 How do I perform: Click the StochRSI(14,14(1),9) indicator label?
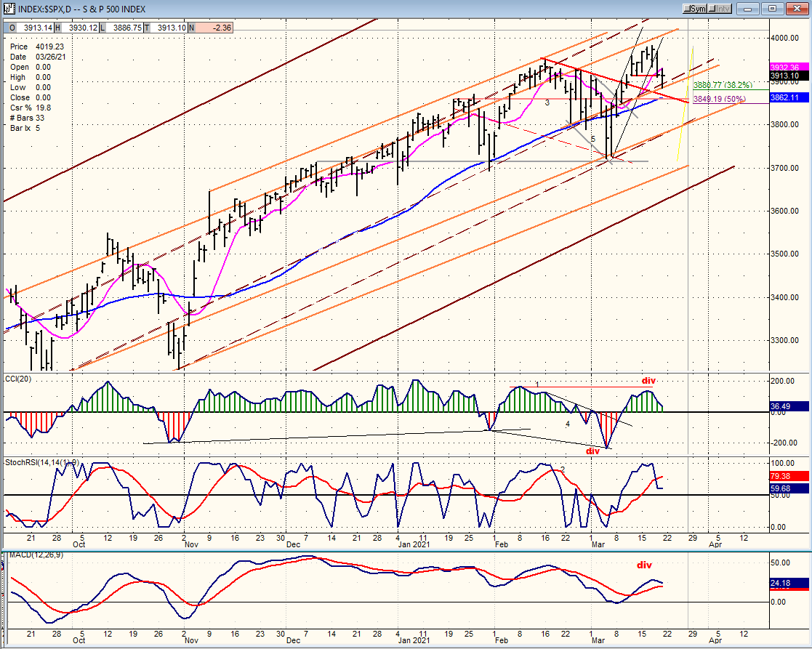coord(41,462)
